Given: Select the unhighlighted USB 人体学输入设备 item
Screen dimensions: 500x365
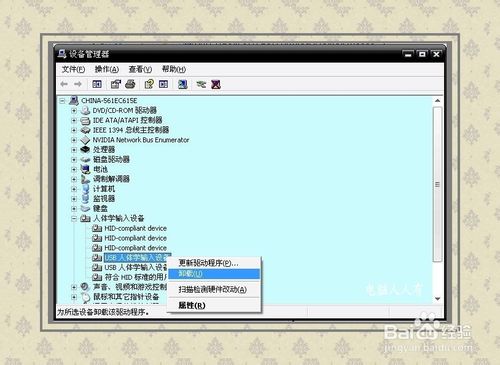Looking at the screenshot, I should click(136, 268).
